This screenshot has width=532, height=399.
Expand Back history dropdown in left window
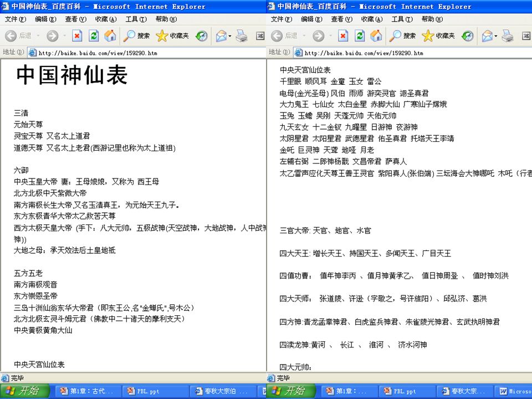pyautogui.click(x=38, y=35)
